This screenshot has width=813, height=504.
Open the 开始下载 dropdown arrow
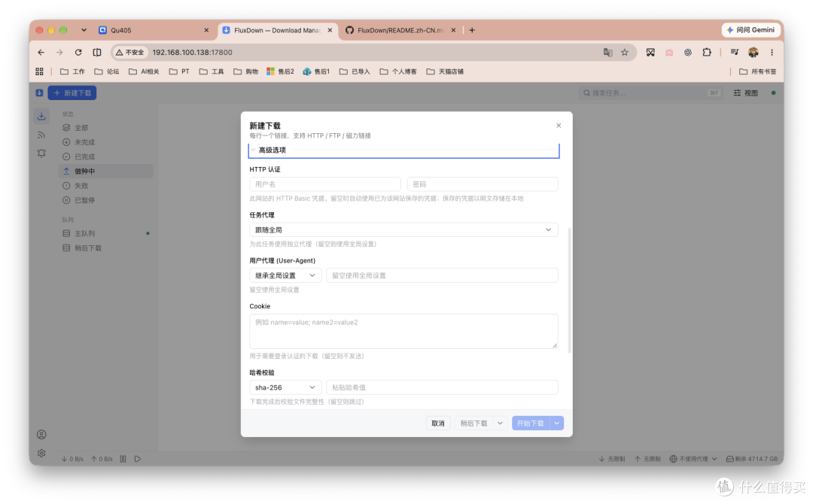click(x=556, y=424)
